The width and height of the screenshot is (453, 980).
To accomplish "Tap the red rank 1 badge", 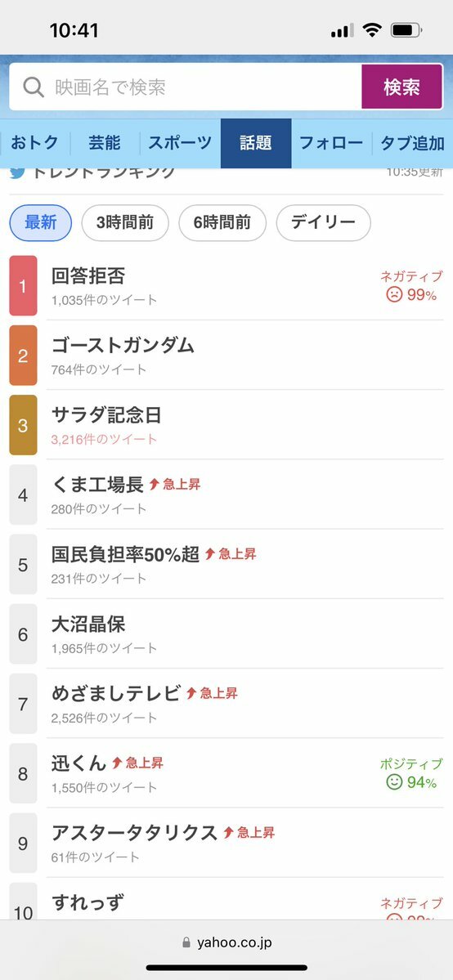I will pyautogui.click(x=23, y=285).
